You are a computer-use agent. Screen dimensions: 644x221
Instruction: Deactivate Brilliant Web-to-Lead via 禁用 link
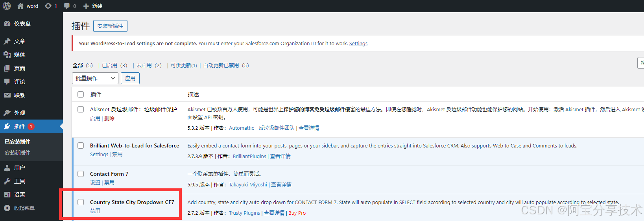[x=117, y=155]
